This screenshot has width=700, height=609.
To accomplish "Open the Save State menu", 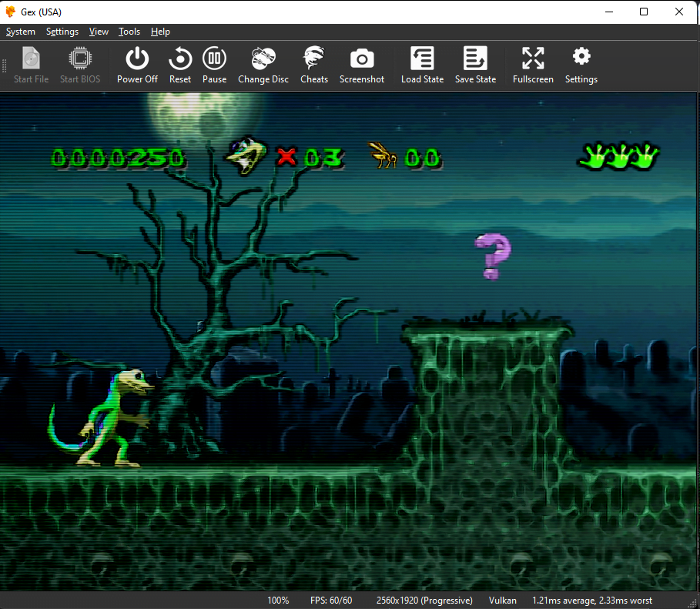I will pyautogui.click(x=475, y=65).
